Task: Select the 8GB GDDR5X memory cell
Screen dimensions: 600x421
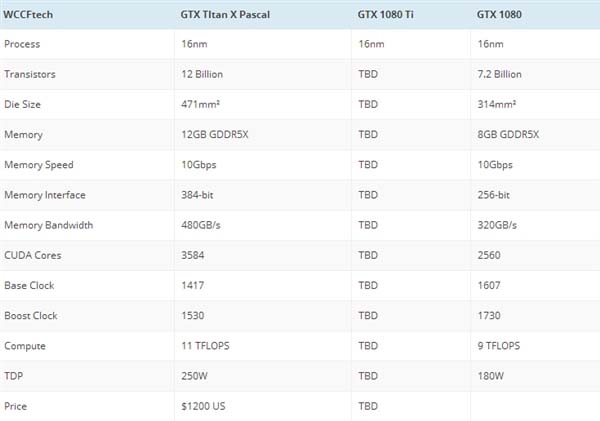Action: (x=510, y=134)
